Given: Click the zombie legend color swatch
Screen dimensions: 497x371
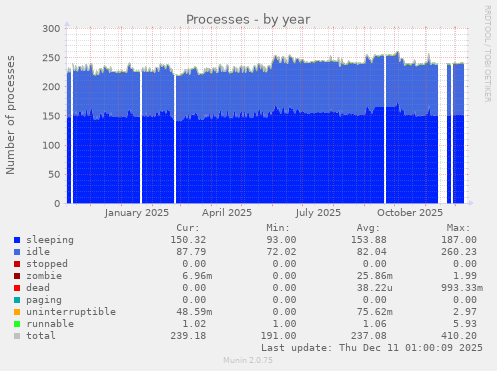Looking at the screenshot, I should (x=17, y=276).
